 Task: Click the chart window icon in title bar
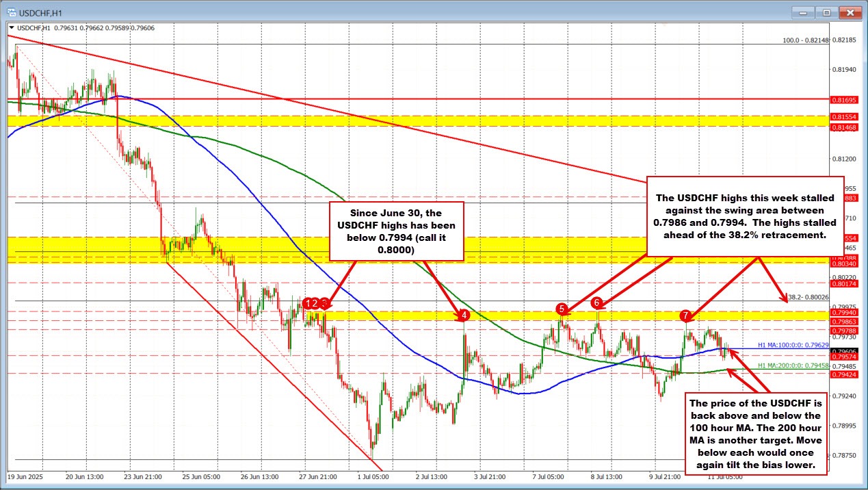pyautogui.click(x=10, y=12)
